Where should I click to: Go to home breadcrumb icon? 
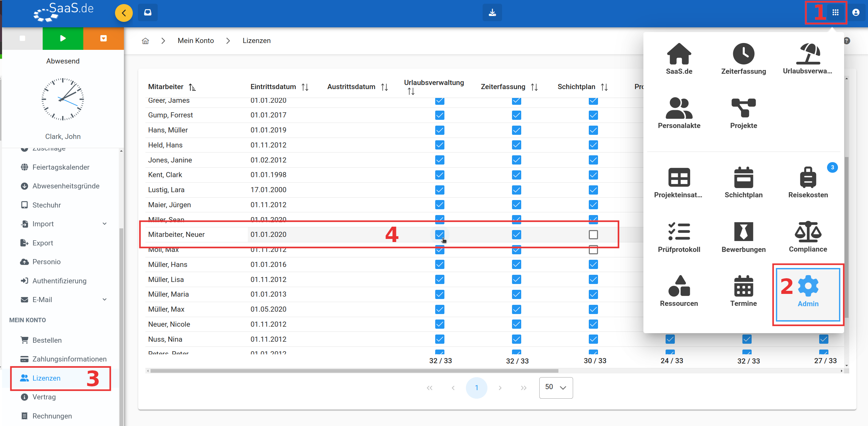click(x=145, y=41)
